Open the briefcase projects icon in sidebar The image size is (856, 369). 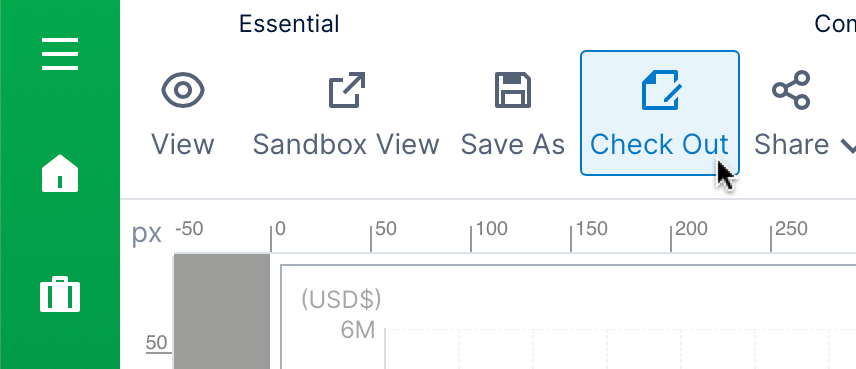[x=60, y=294]
